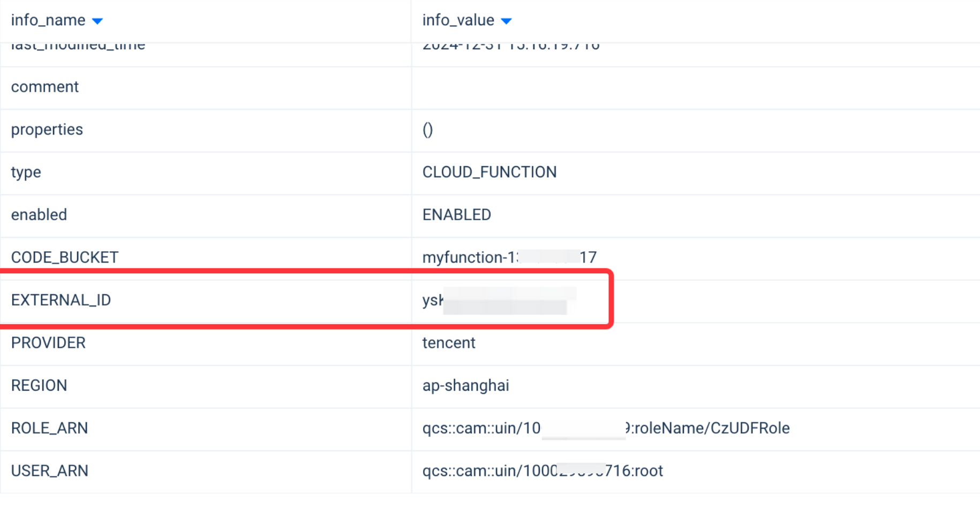Click the ROLE_ARN value ending in CzUDFRole
The height and width of the screenshot is (507, 980).
606,428
